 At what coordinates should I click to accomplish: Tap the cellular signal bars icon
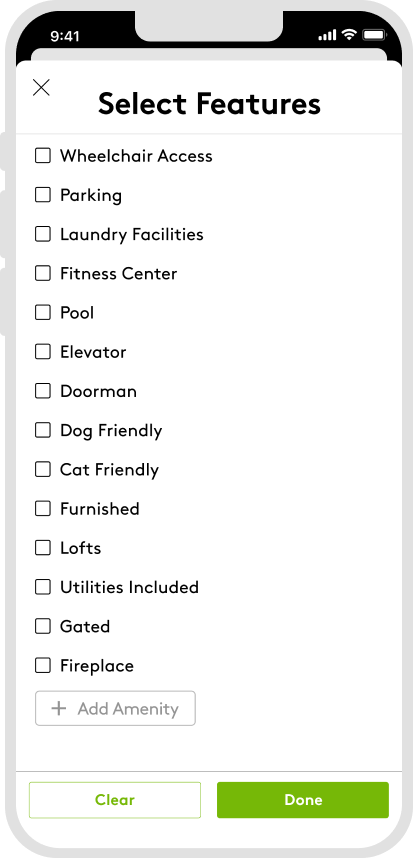[327, 35]
